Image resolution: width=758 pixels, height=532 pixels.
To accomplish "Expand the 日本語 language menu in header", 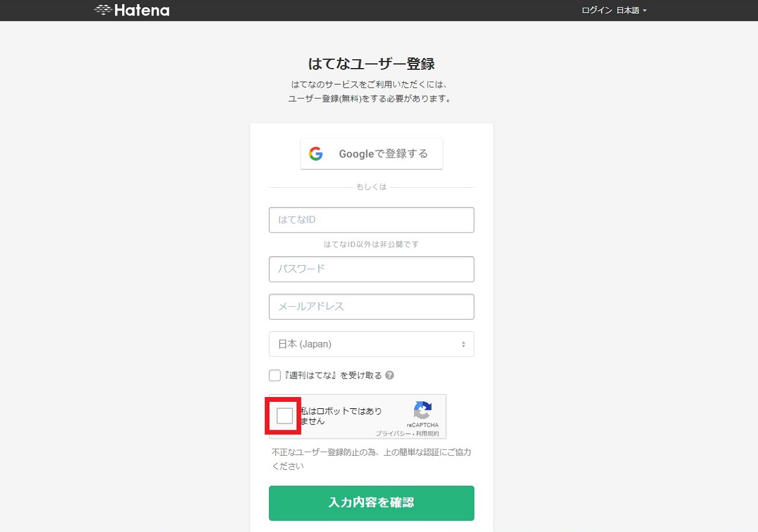I will [x=632, y=10].
